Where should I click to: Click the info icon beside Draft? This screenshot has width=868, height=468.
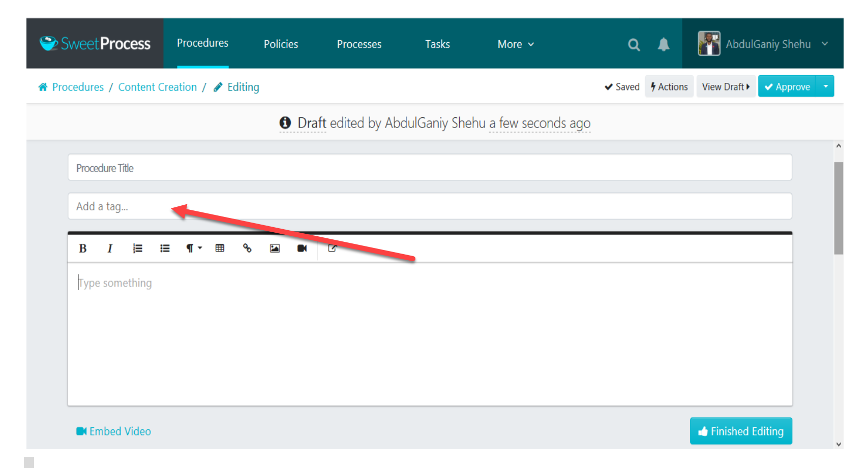pyautogui.click(x=285, y=123)
